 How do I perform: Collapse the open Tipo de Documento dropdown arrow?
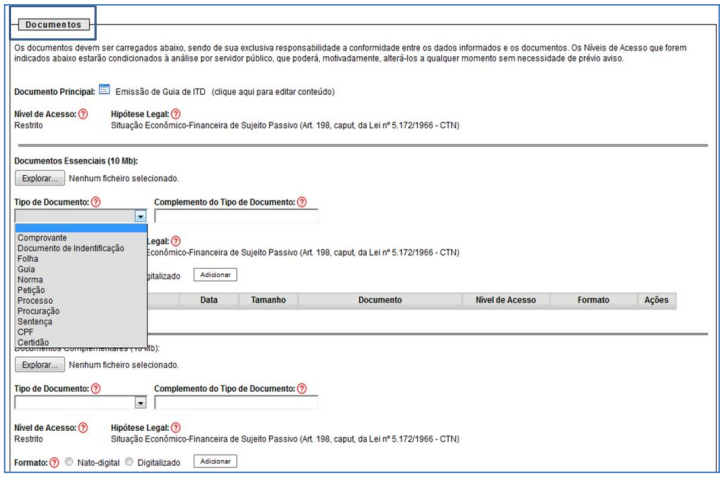point(140,215)
